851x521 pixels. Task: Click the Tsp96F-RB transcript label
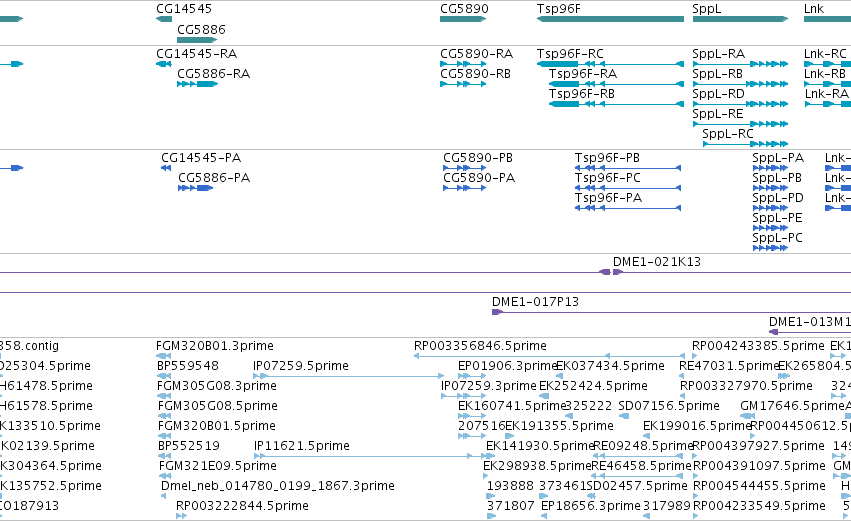point(582,94)
